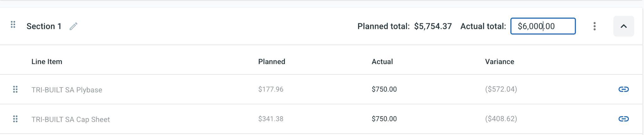Select the TRI-BUILT SA Plybase line item
Viewport: 644px width, 135px height.
tap(67, 90)
